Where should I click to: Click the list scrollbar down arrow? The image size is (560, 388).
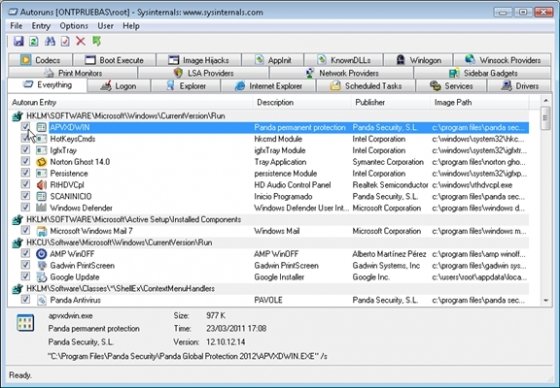pos(545,300)
